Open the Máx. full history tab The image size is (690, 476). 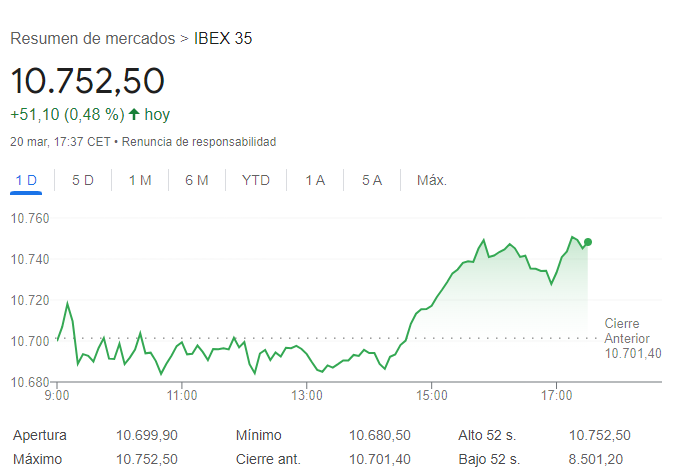pos(432,180)
